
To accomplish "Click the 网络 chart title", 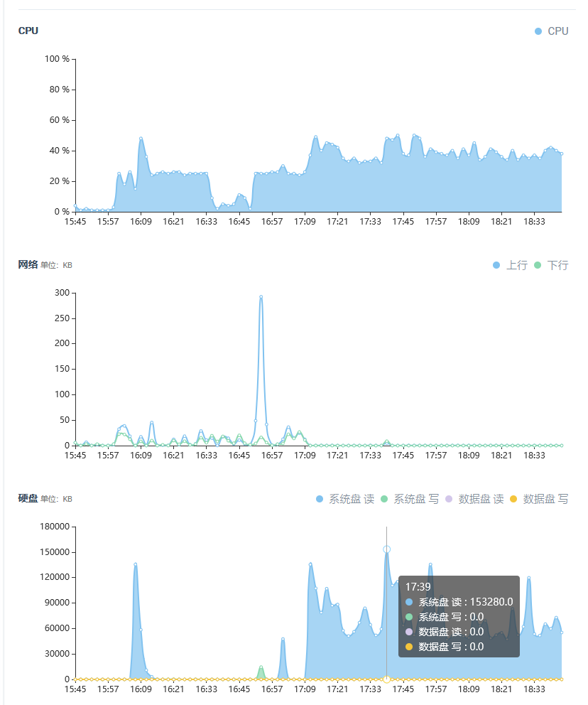I will pyautogui.click(x=28, y=264).
